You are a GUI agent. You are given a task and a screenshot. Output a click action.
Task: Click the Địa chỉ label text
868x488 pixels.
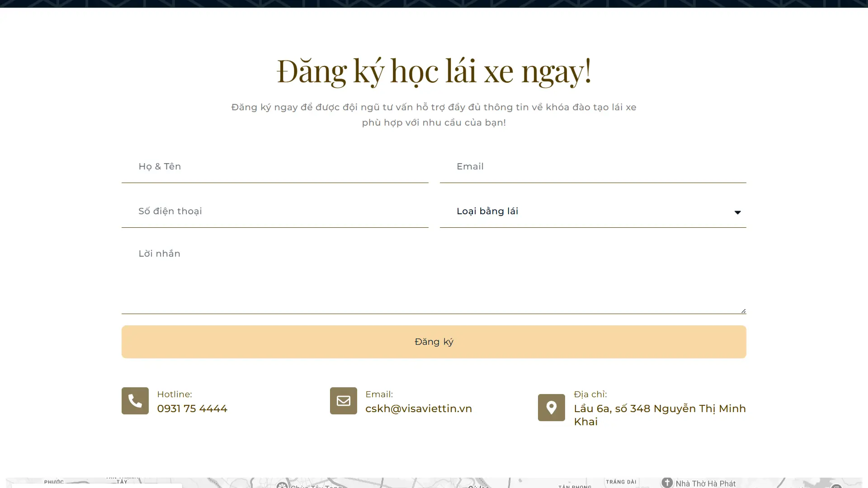pyautogui.click(x=590, y=394)
